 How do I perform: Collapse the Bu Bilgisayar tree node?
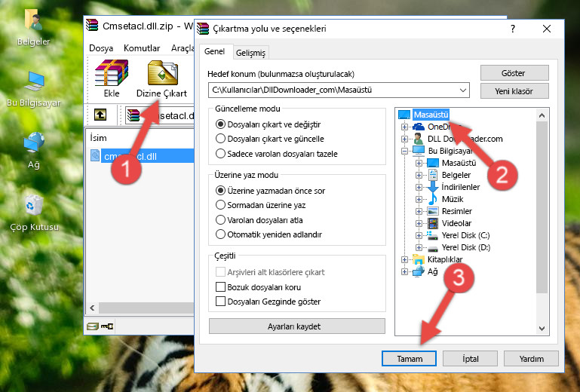[404, 151]
